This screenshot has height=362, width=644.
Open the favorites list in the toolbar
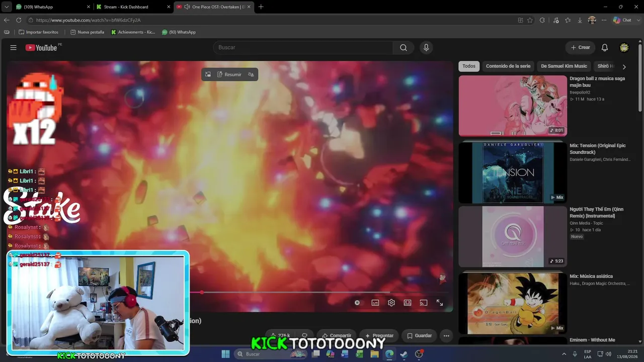click(568, 20)
